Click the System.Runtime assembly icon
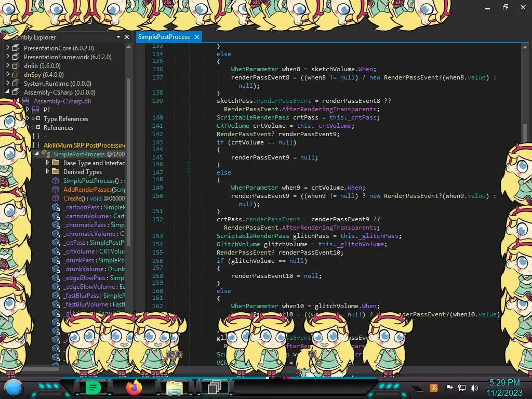Viewport: 532px width, 399px height. pos(16,83)
